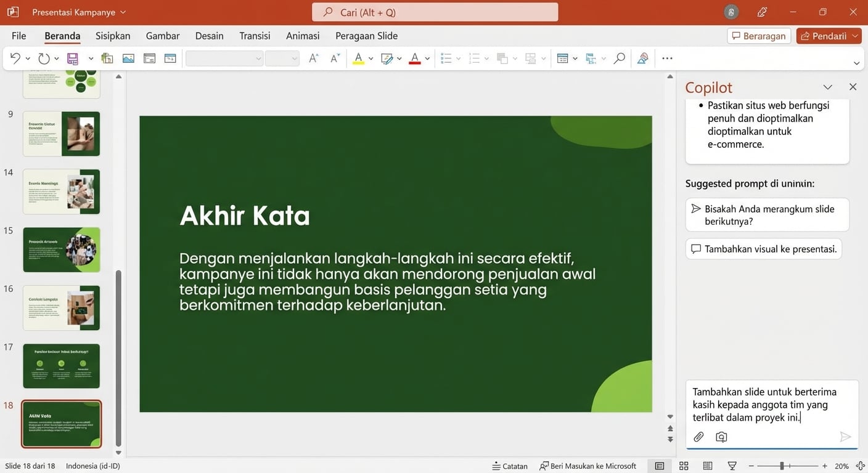
Task: Click the Insert Picture icon
Action: click(x=128, y=58)
